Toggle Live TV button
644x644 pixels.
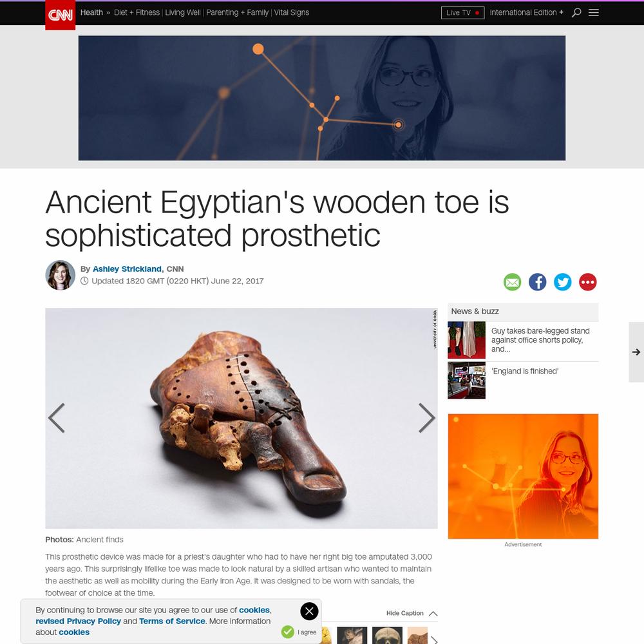[462, 13]
